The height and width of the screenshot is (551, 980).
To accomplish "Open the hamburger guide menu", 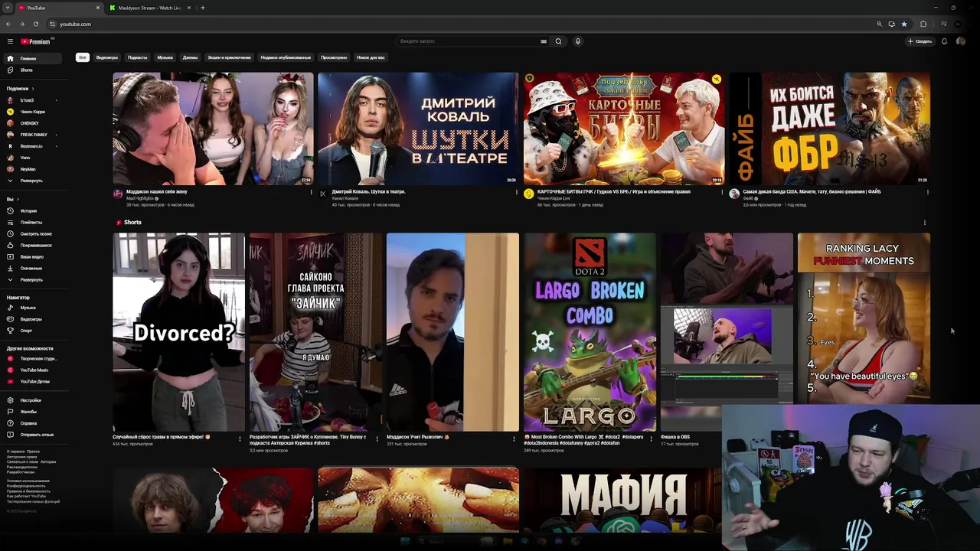I will [10, 41].
